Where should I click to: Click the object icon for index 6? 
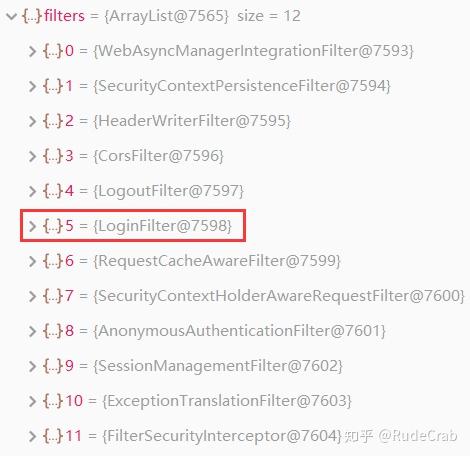click(53, 261)
